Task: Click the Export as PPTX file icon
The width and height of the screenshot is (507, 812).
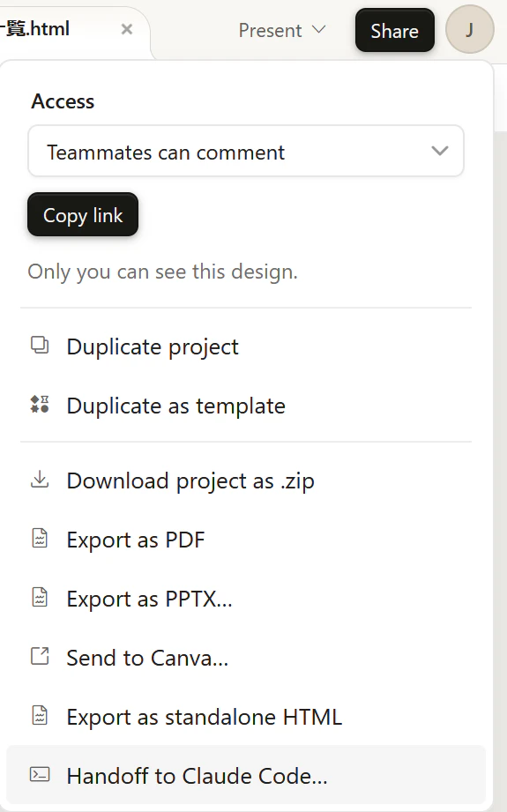Action: pos(40,598)
